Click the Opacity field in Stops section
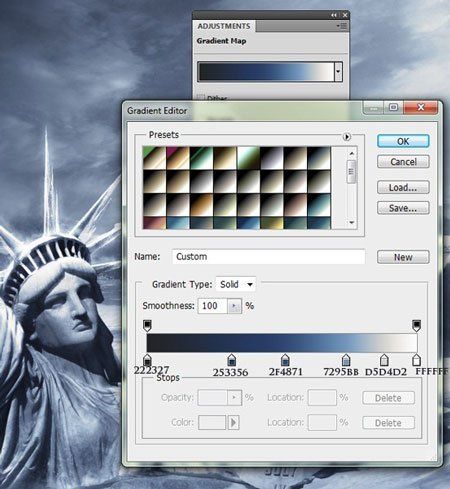The width and height of the screenshot is (450, 489). [x=212, y=397]
